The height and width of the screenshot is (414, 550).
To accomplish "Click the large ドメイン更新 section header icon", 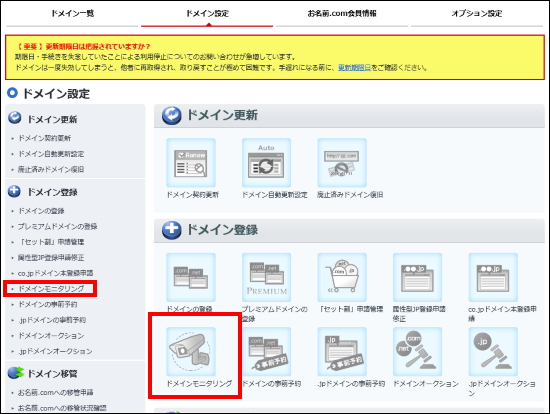I will click(x=172, y=115).
